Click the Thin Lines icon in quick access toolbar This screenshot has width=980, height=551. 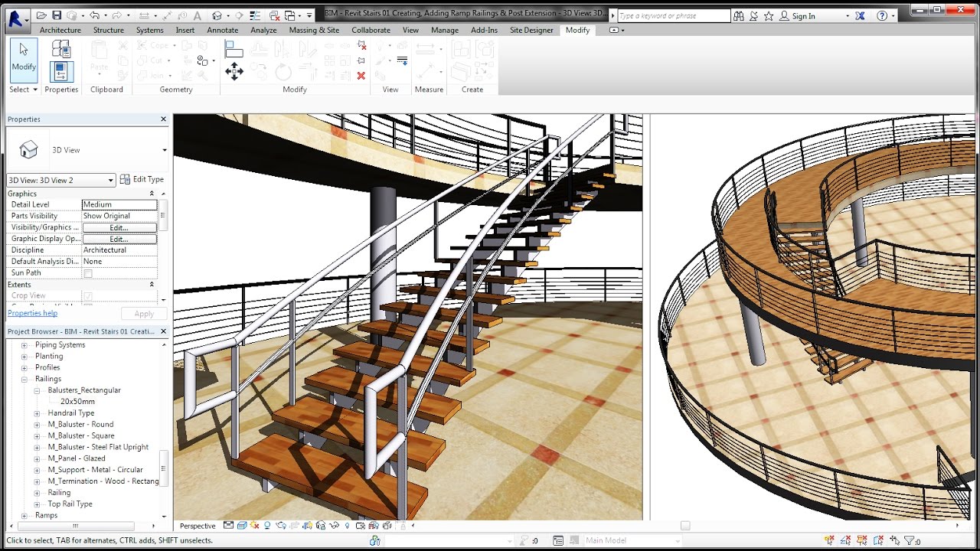pos(255,15)
